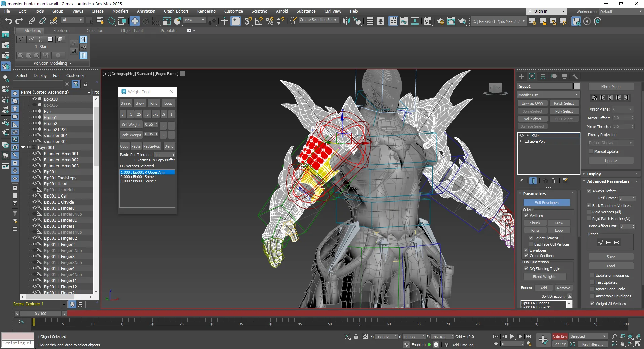The image size is (644, 349).
Task: Select the Select and Move tool
Action: click(x=135, y=21)
